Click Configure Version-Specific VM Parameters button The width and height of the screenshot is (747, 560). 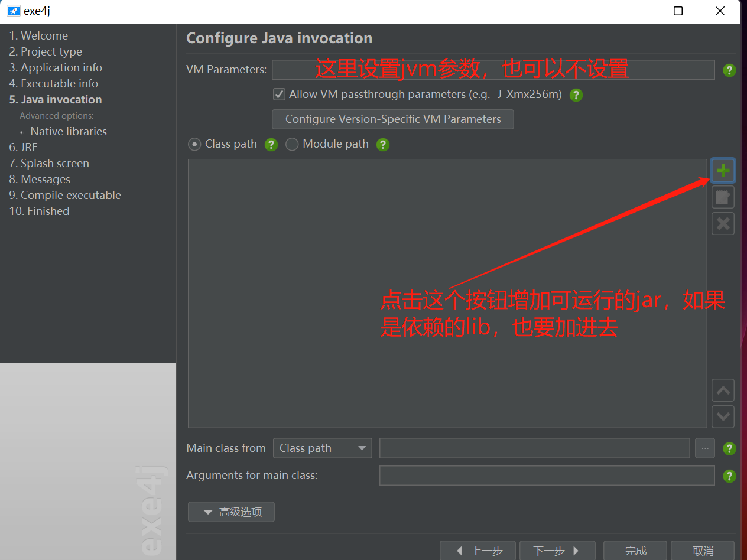point(393,119)
